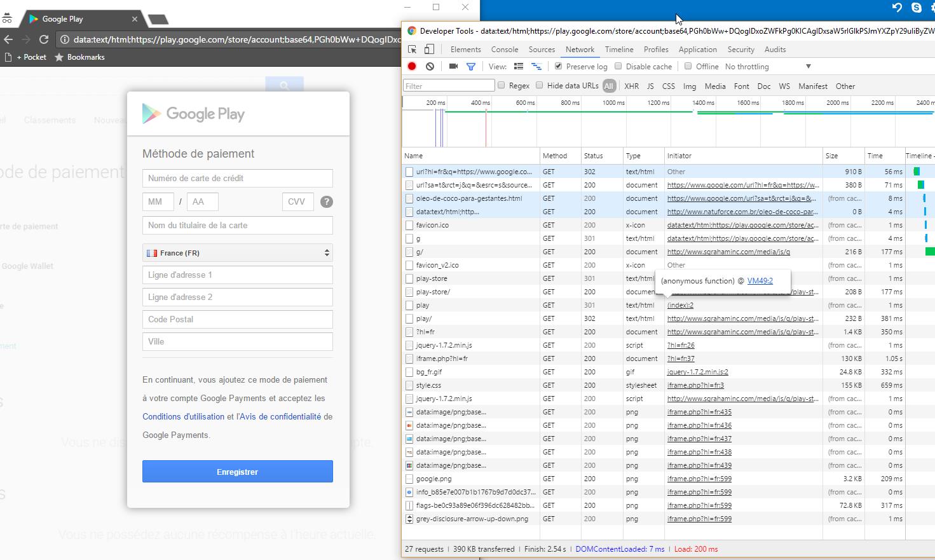Toggle the Preserve log checkbox
Image resolution: width=935 pixels, height=560 pixels.
point(558,66)
